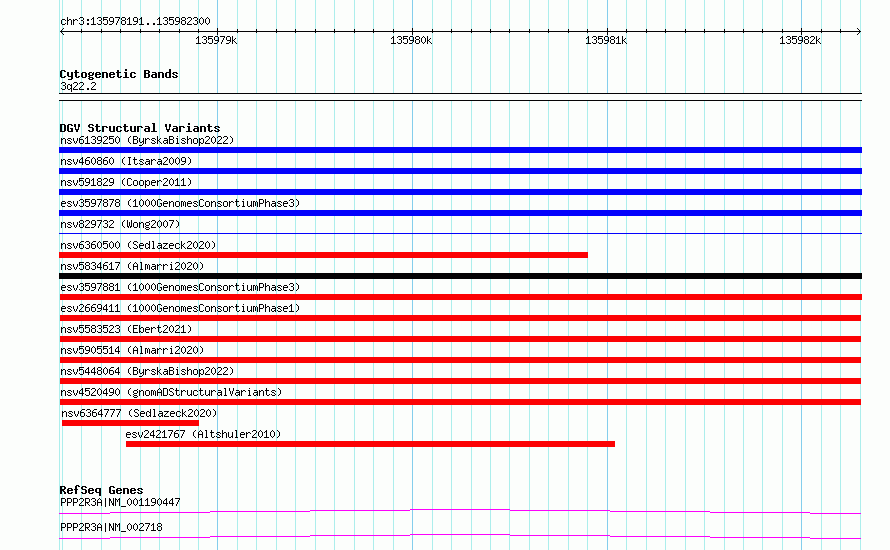
Task: Click the red bar under esv3597881
Action: tap(460, 297)
